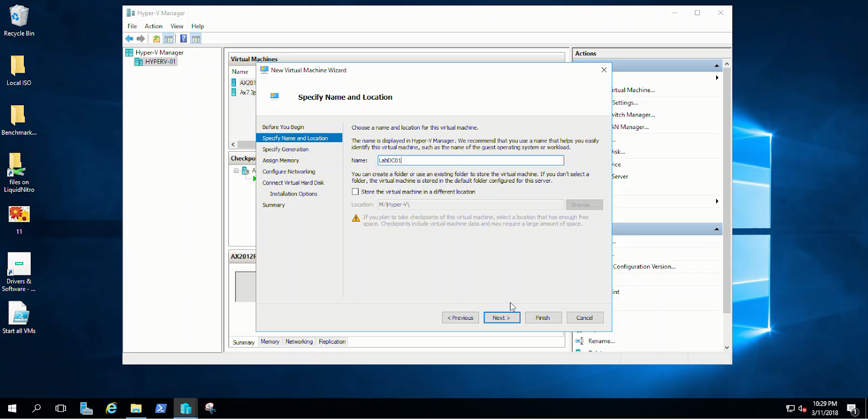Open the Windows Start menu
Image resolution: width=868 pixels, height=419 pixels.
click(12, 408)
